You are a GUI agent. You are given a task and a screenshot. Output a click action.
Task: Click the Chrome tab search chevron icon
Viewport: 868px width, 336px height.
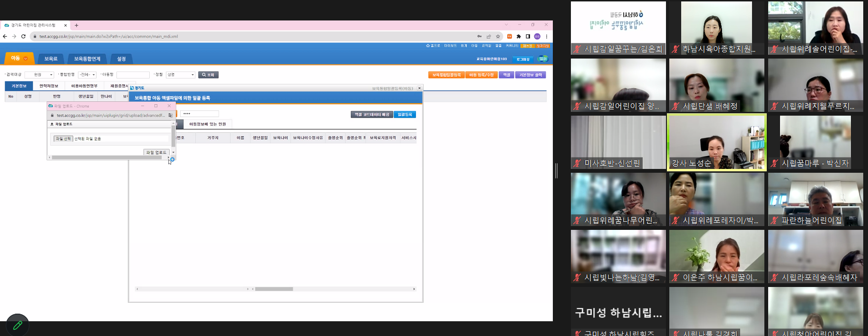tap(506, 25)
